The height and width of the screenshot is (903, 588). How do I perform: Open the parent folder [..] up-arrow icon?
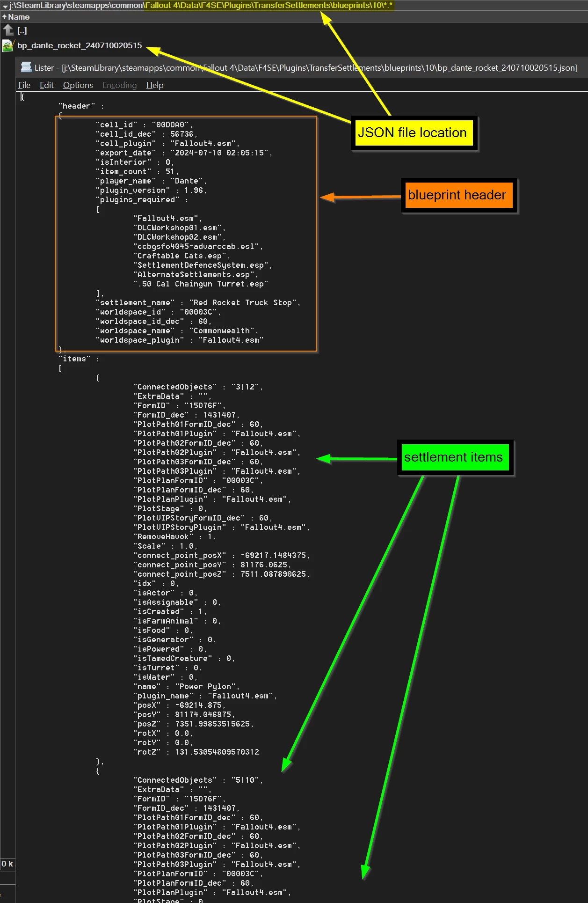click(x=8, y=30)
